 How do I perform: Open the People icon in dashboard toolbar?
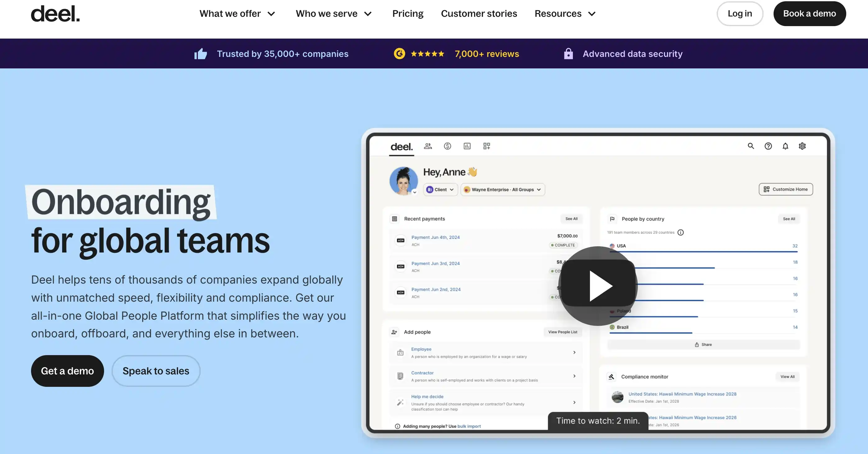click(x=428, y=146)
